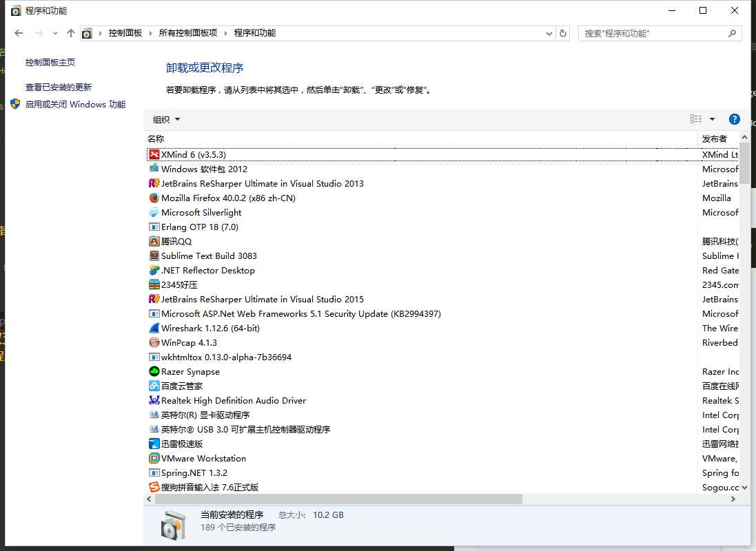Click the 所有控制面板项 breadcrumb

[188, 33]
